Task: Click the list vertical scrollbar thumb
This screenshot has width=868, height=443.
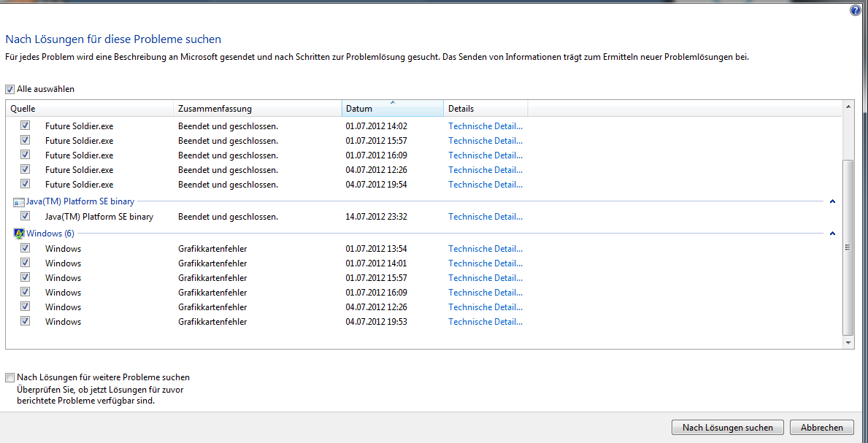Action: [848, 247]
